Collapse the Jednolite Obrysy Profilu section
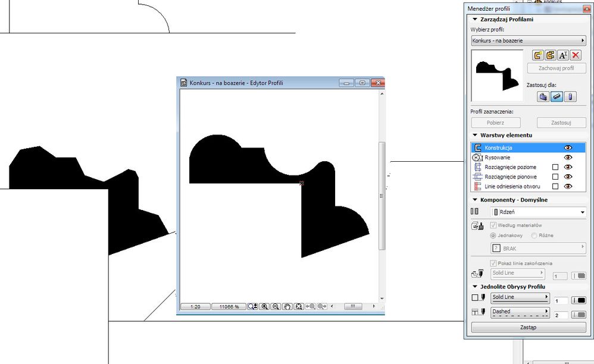594x364 pixels. [475, 287]
